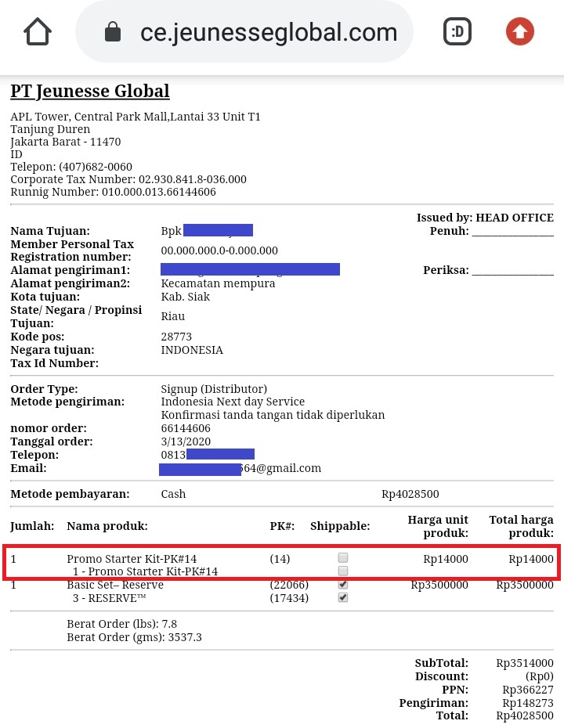Click the Basic Set– Reserve product name
Image resolution: width=564 pixels, height=728 pixels.
click(x=115, y=585)
